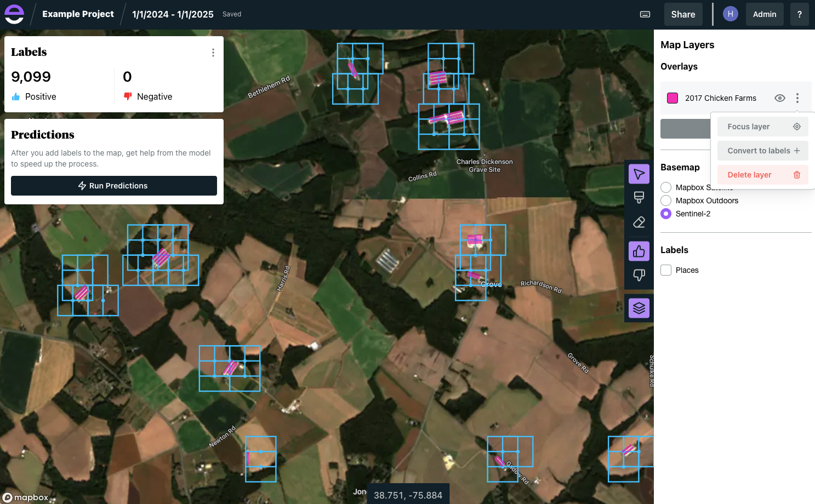
Task: Activate the thumbs down negative label tool
Action: [x=639, y=275]
